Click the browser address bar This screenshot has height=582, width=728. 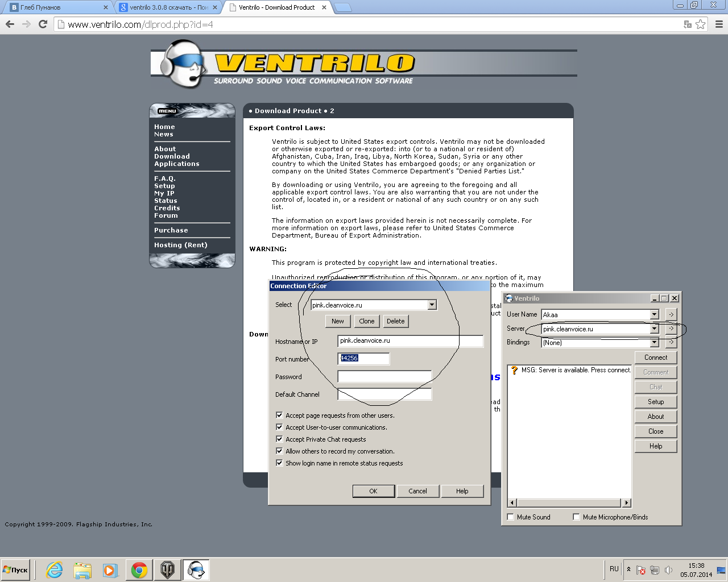point(370,24)
